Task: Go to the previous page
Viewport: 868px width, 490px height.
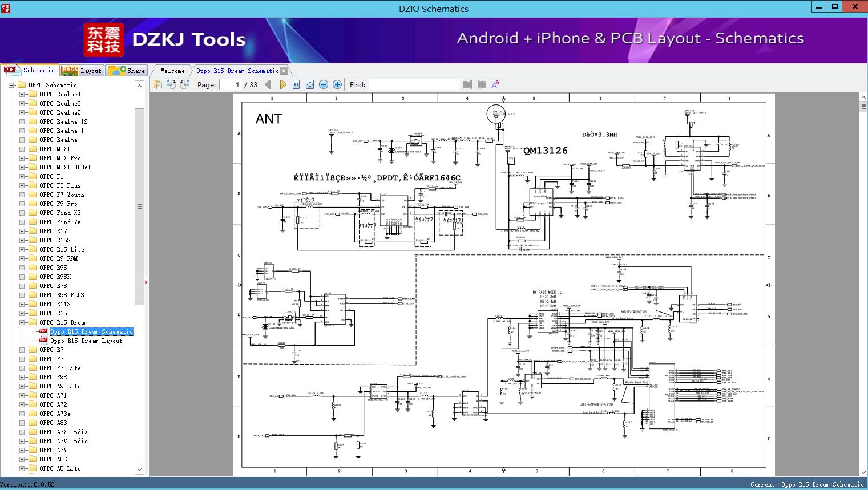Action: (x=268, y=84)
